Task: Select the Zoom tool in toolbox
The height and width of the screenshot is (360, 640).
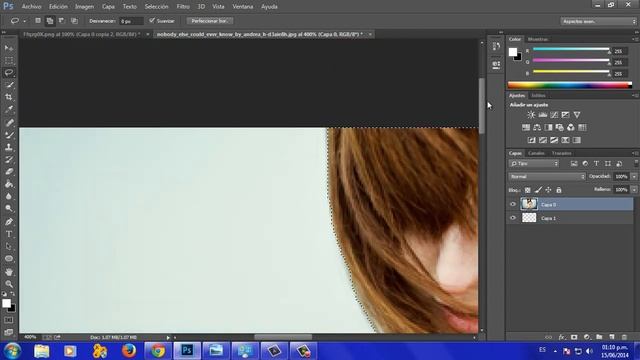Action: 9,284
